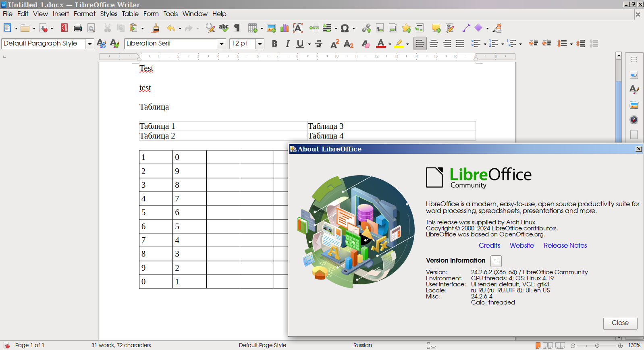Click the Print icon
This screenshot has width=644, height=350.
[x=78, y=28]
